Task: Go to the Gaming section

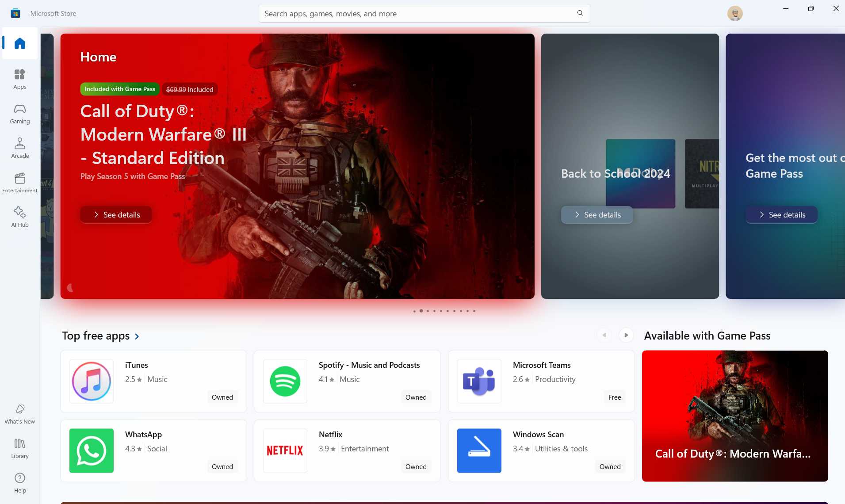Action: [x=20, y=114]
